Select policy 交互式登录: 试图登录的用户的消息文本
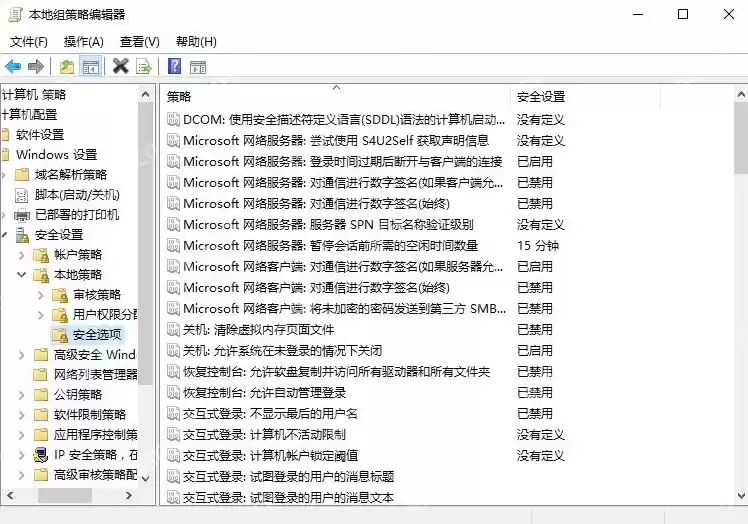This screenshot has height=524, width=748. point(289,497)
